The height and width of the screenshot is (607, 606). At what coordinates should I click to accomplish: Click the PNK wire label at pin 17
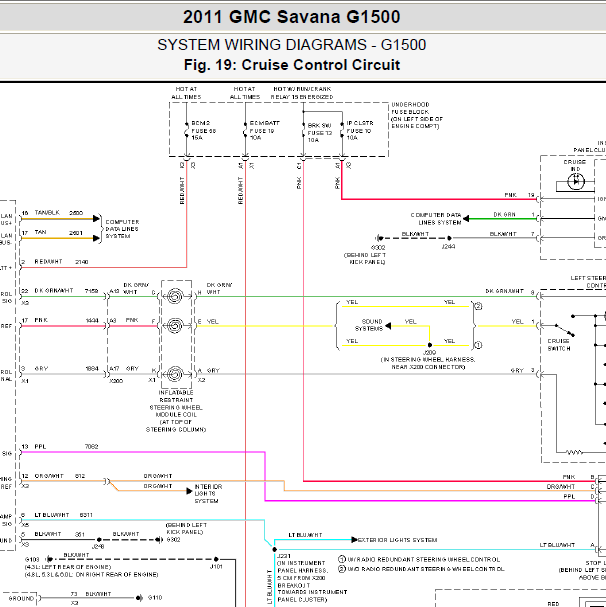41,320
